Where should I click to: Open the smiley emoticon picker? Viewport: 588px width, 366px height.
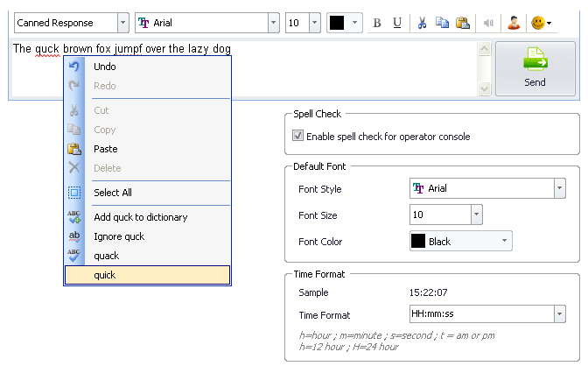[x=538, y=23]
